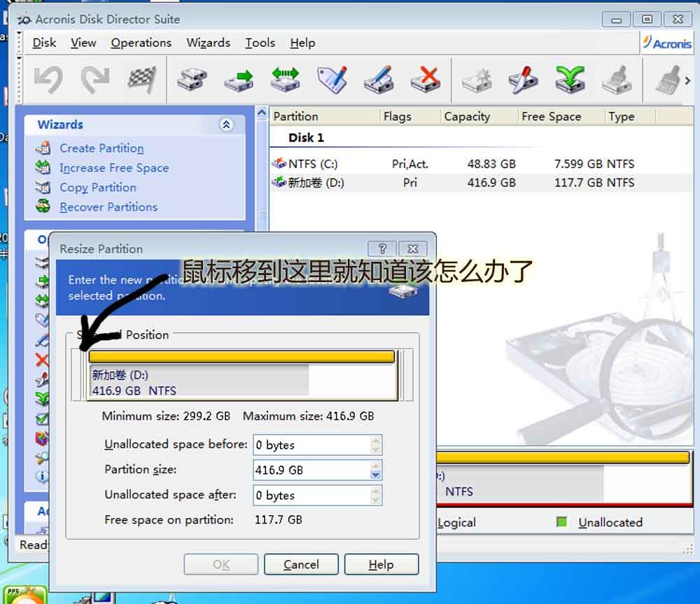Image resolution: width=700 pixels, height=604 pixels.
Task: Click the partially visible brush toolbar icon
Action: coord(668,80)
